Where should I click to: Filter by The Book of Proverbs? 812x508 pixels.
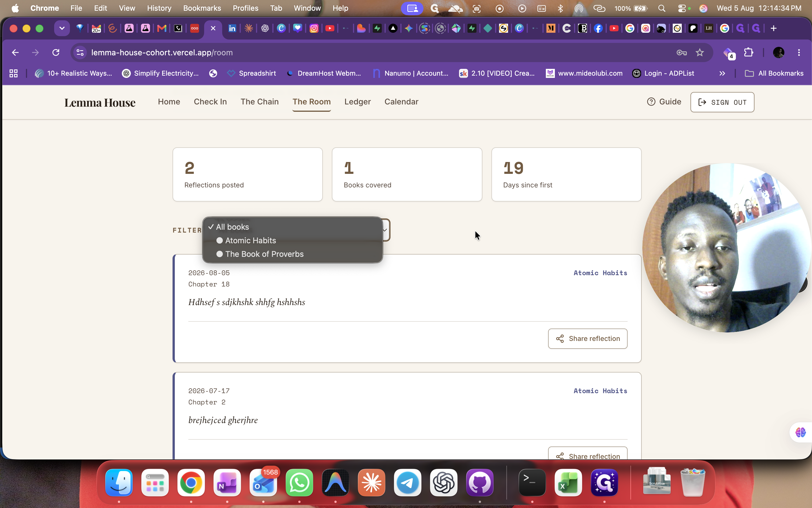point(293,254)
